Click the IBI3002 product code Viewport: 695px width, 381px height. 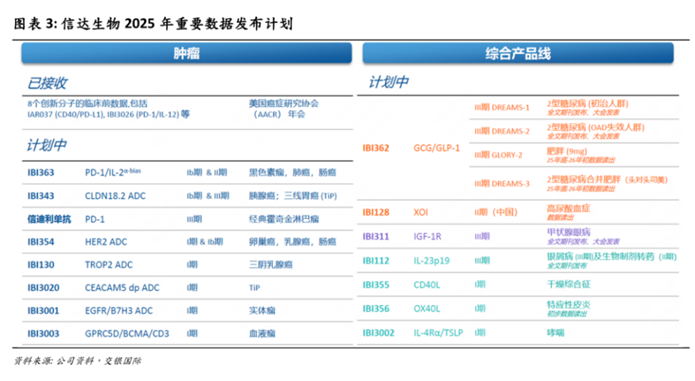(x=379, y=333)
